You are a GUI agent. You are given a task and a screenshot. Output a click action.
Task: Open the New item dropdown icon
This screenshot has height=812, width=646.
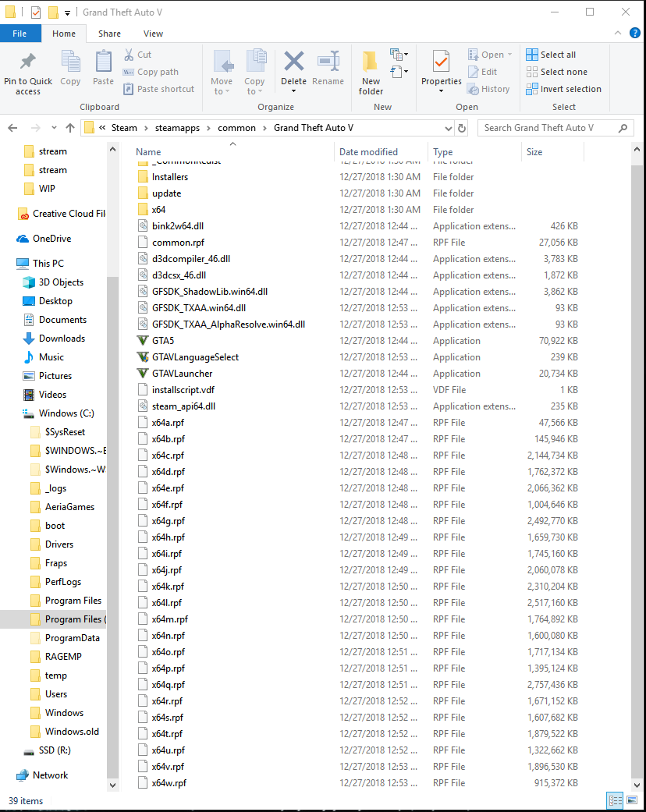(399, 54)
